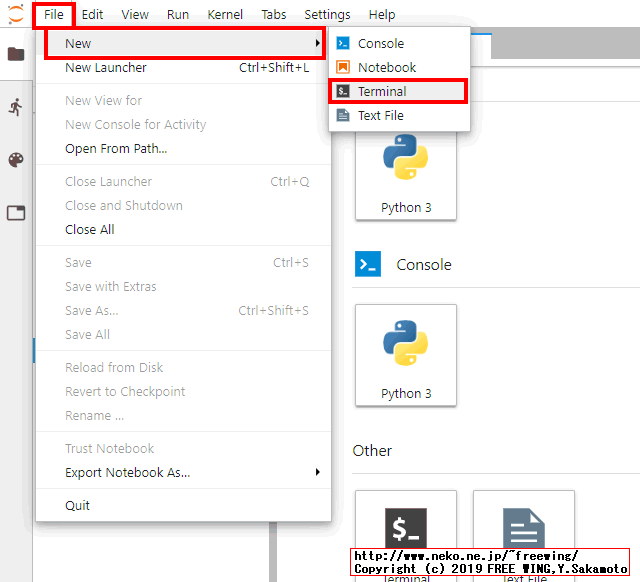Open the commands palette sidebar icon

coord(16,160)
